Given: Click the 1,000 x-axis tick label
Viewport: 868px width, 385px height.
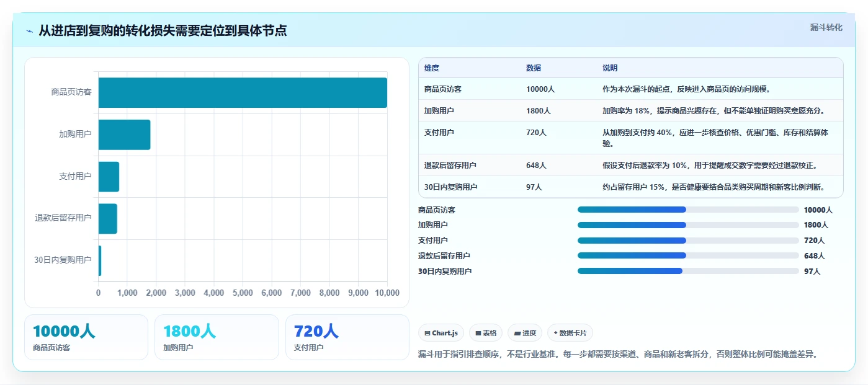Looking at the screenshot, I should (127, 293).
